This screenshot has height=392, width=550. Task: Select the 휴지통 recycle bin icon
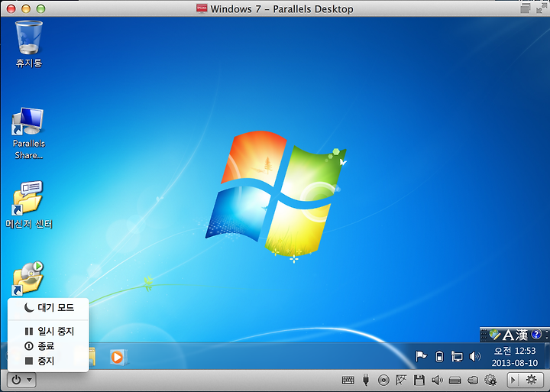[29, 44]
